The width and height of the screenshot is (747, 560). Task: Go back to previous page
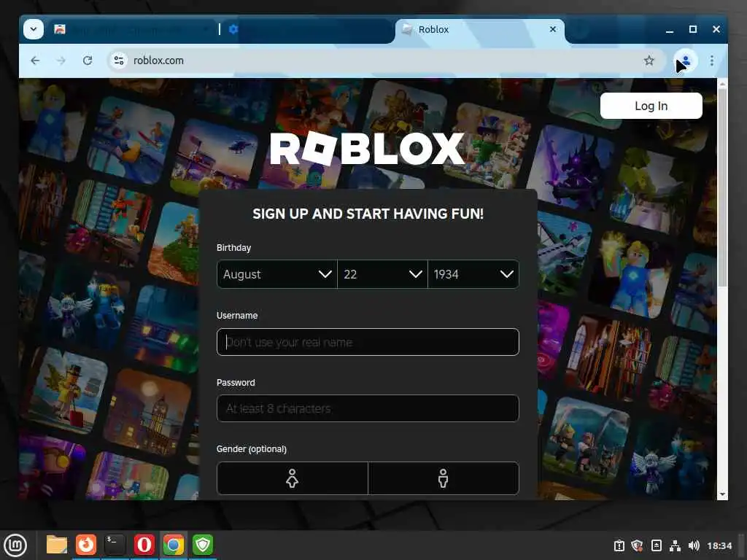pyautogui.click(x=35, y=61)
